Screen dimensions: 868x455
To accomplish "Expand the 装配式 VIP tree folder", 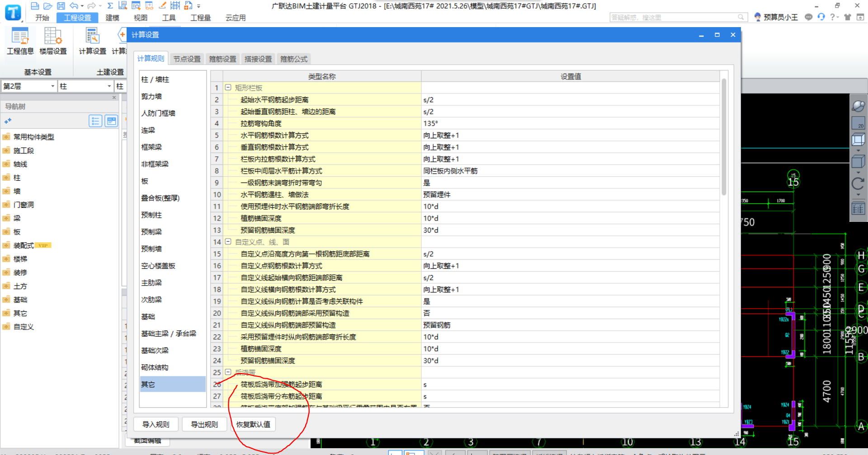I will click(6, 245).
